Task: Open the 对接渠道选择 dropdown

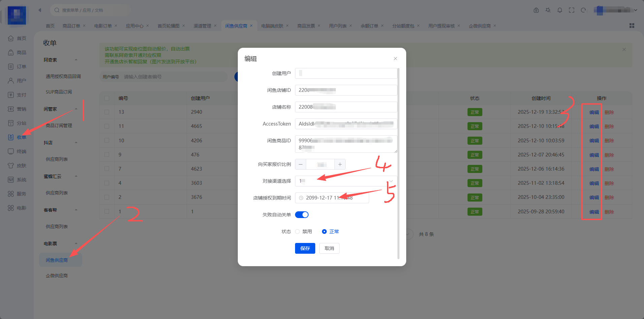Action: (346, 181)
